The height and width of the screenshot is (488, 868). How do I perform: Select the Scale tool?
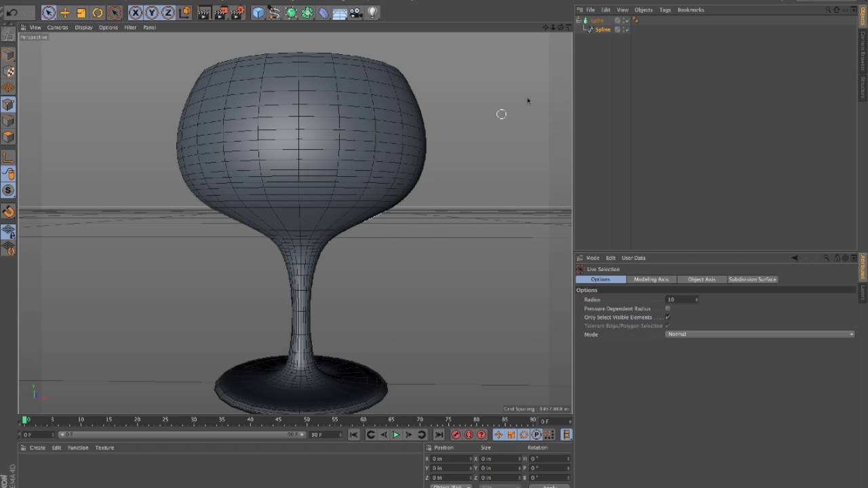(x=81, y=12)
